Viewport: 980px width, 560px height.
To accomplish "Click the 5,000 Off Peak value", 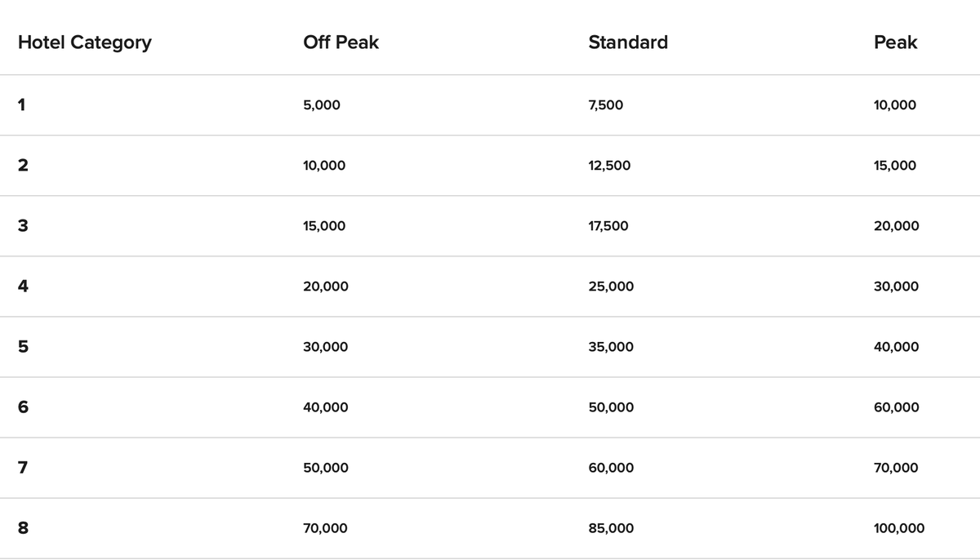I will click(x=322, y=105).
